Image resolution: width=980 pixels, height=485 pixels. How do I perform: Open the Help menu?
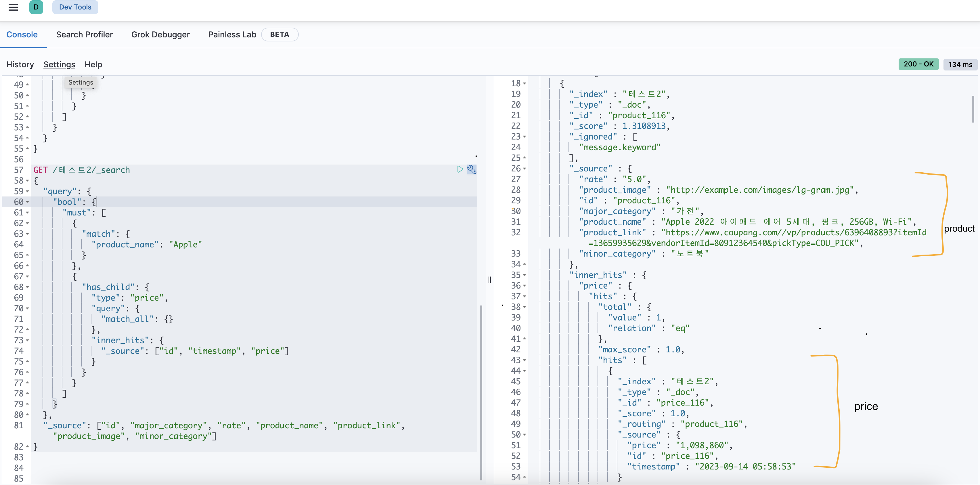[93, 65]
